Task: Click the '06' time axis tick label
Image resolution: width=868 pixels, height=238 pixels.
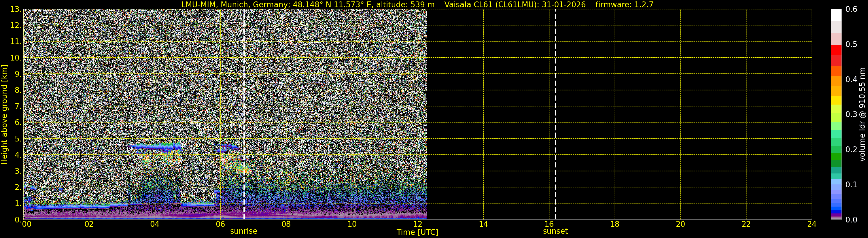Action: [x=220, y=224]
